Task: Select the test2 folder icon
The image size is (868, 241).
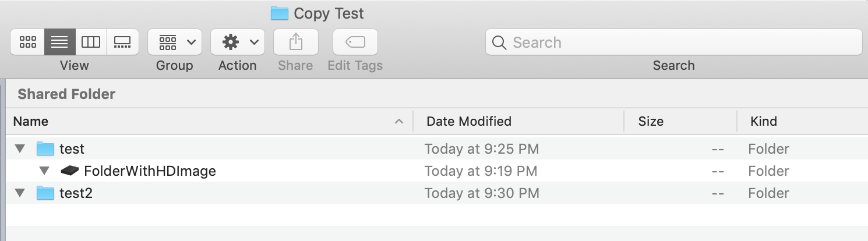Action: tap(45, 193)
